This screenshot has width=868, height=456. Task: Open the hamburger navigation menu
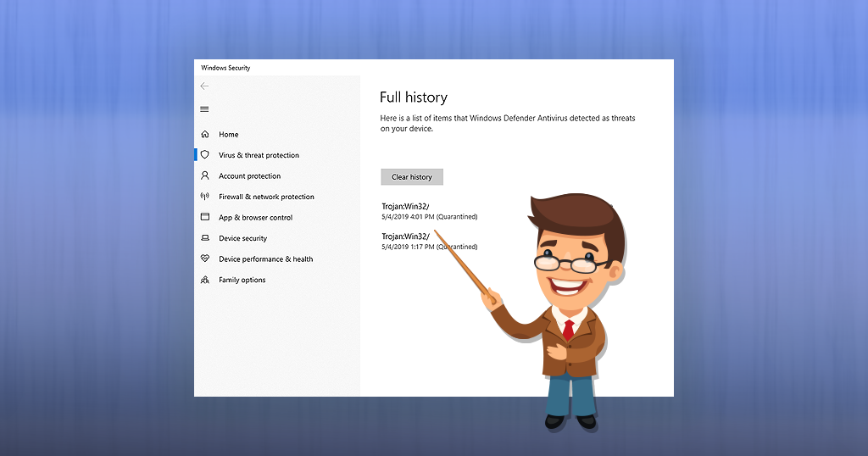(x=204, y=109)
